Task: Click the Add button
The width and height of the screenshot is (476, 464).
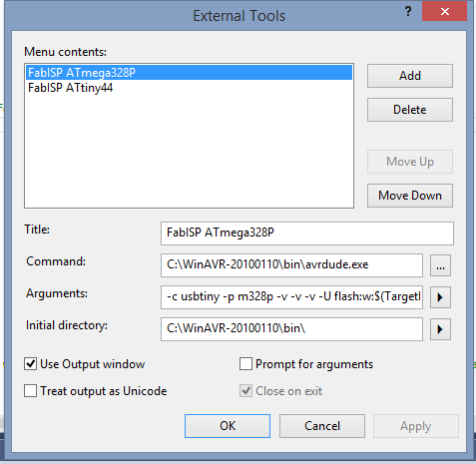Action: tap(410, 76)
